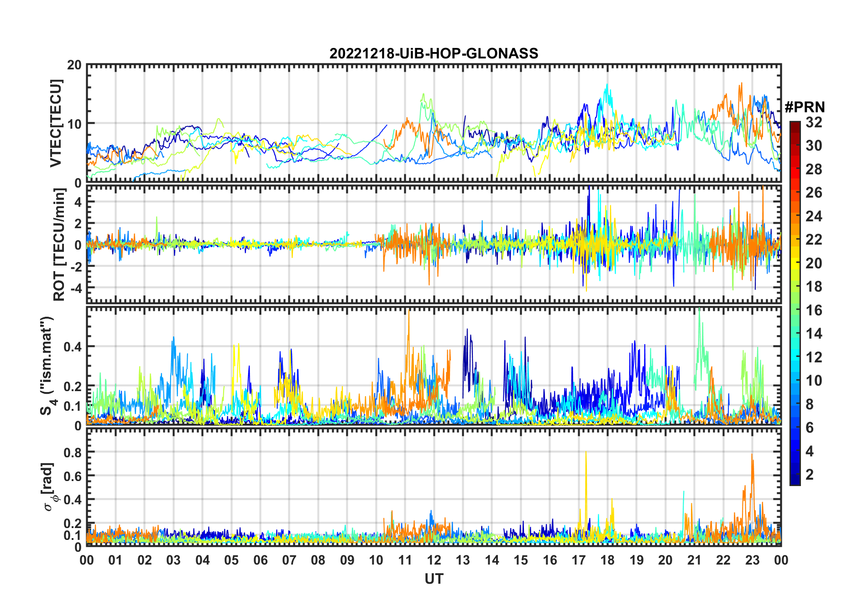The width and height of the screenshot is (868, 607).
Task: Click VTEC axis tick label 20
Action: (x=74, y=65)
